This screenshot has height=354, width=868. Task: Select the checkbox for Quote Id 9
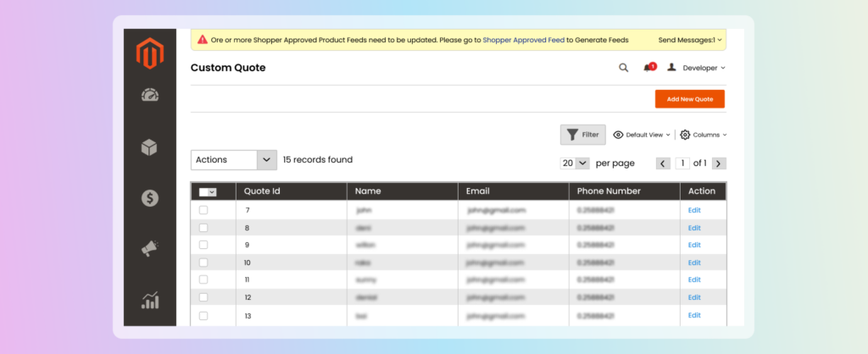[203, 245]
